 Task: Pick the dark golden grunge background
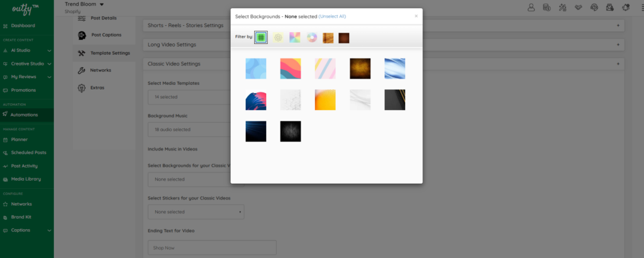pyautogui.click(x=360, y=69)
